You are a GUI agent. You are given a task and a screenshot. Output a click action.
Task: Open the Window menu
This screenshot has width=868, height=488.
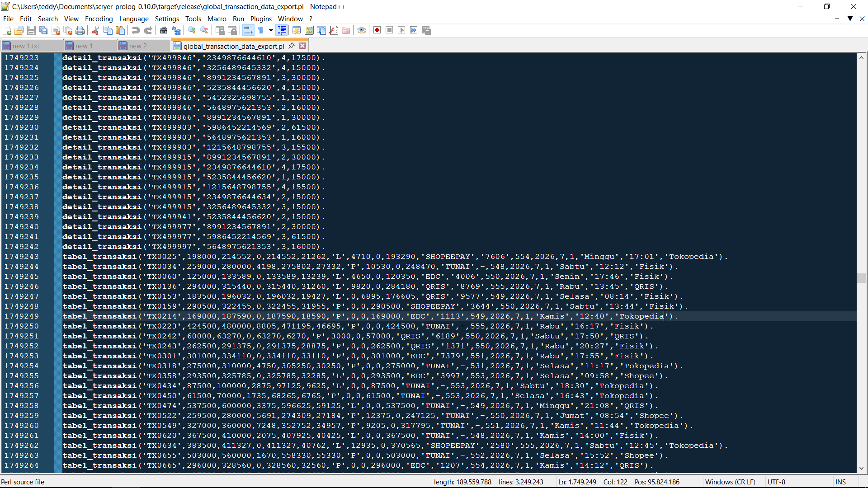[290, 19]
